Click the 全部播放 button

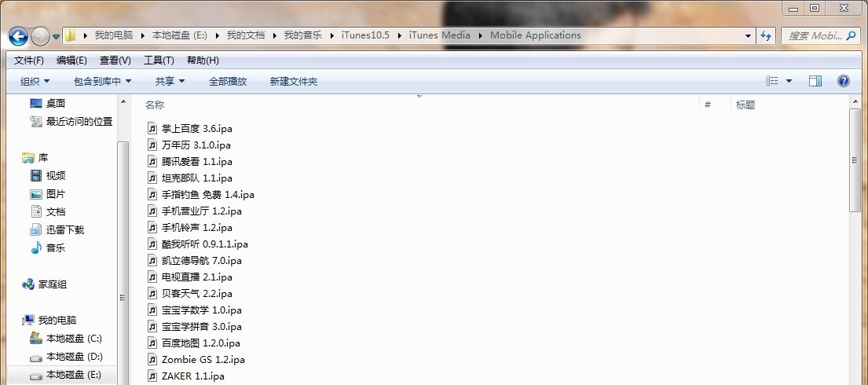tap(228, 82)
